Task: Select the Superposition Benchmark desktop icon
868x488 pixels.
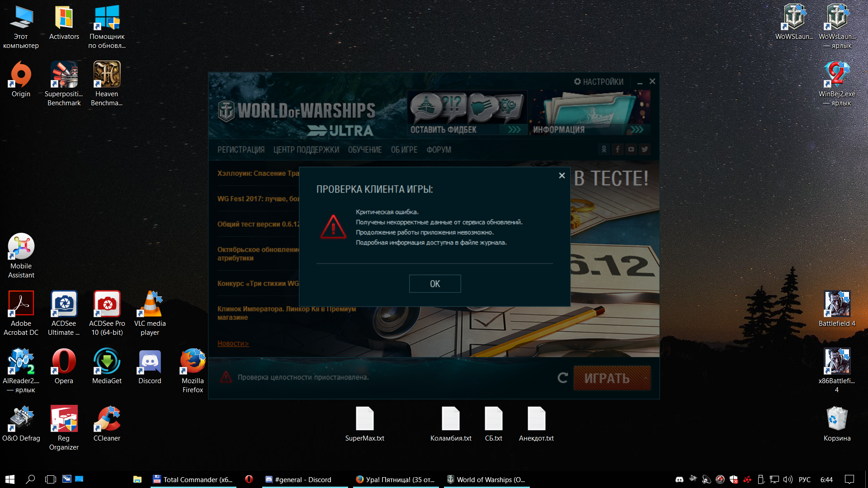Action: click(64, 84)
